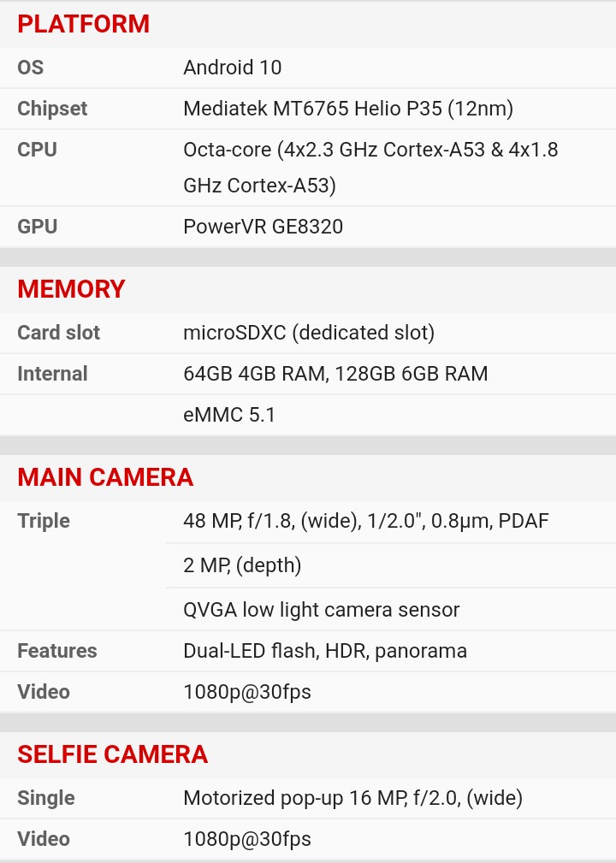Select the QVGA low light camera sensor row

click(x=322, y=610)
